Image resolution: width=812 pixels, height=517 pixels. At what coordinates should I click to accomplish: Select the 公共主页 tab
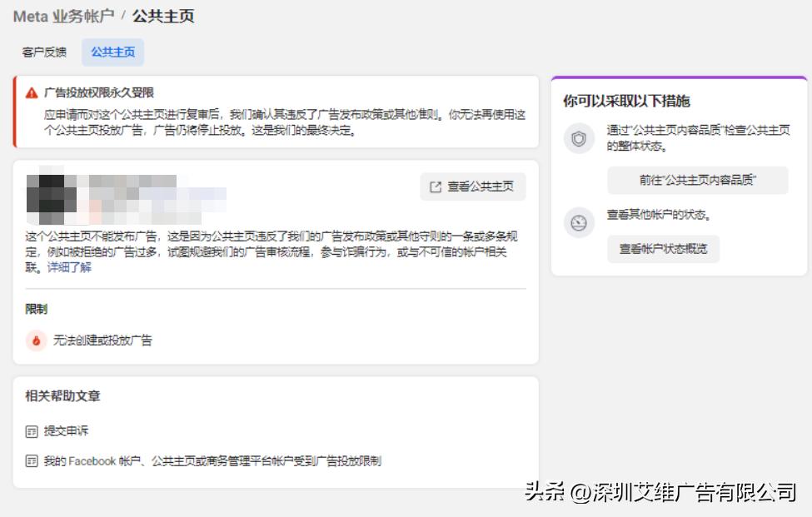pyautogui.click(x=112, y=52)
